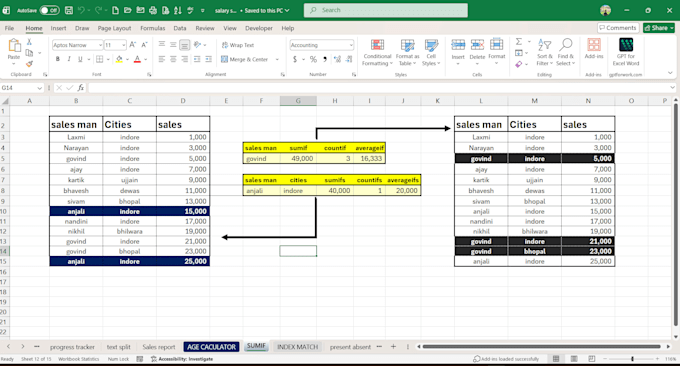Switch to Page Layout view in status bar

pos(574,359)
